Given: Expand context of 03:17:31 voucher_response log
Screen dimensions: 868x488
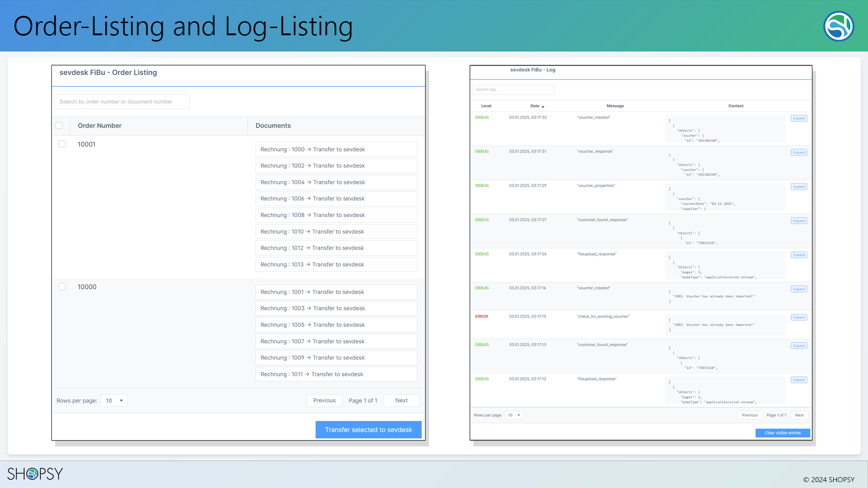Looking at the screenshot, I should point(799,152).
